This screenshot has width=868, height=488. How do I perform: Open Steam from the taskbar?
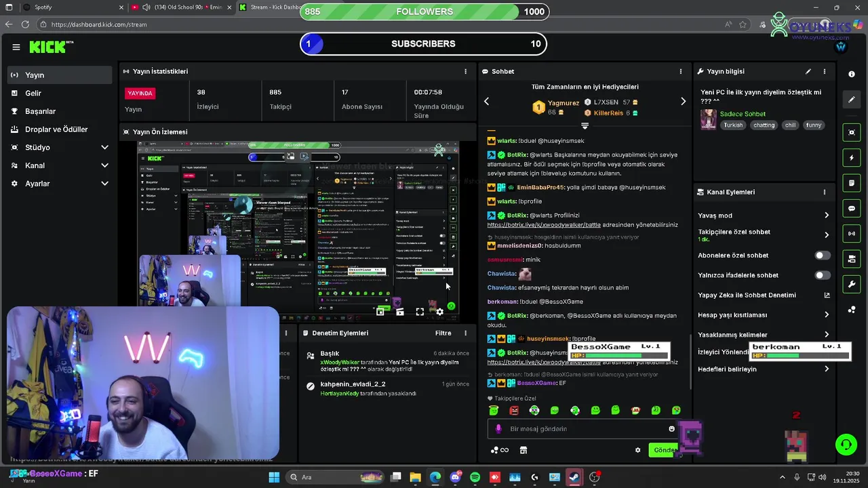574,477
